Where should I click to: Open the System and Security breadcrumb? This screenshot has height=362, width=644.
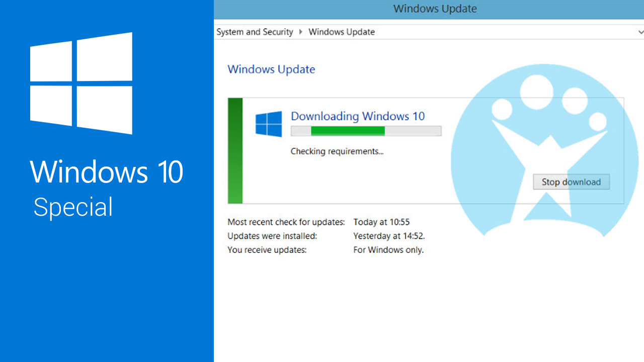point(255,32)
